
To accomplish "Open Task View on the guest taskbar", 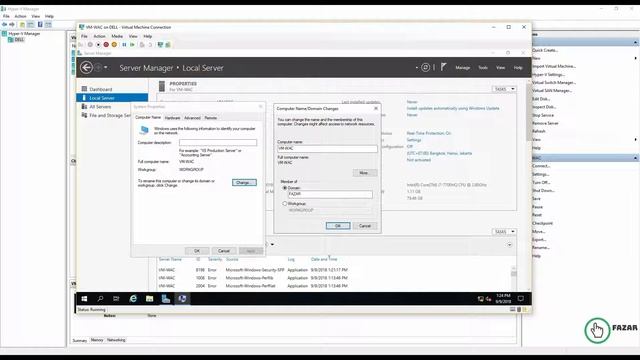I will tap(116, 299).
